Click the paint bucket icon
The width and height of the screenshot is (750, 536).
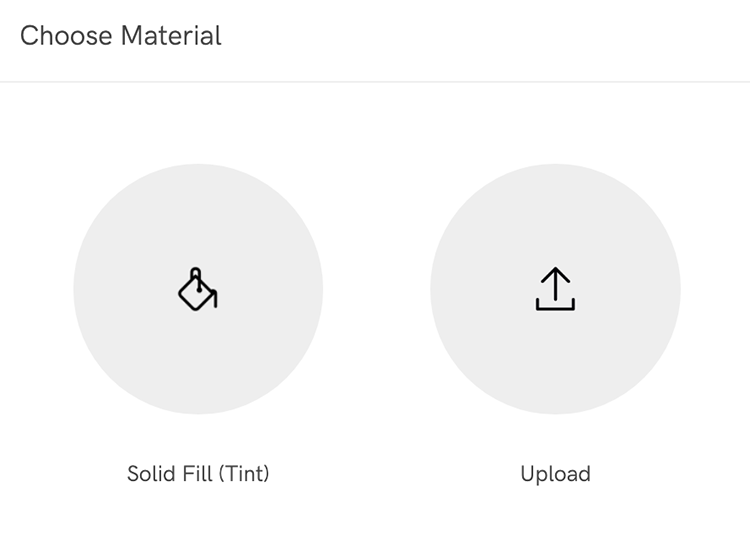click(198, 289)
